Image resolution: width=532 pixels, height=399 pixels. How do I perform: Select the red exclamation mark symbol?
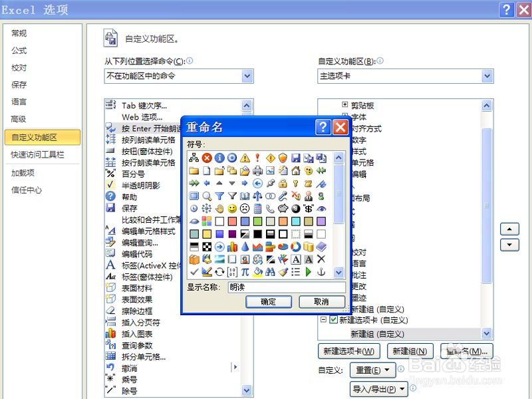(257, 158)
